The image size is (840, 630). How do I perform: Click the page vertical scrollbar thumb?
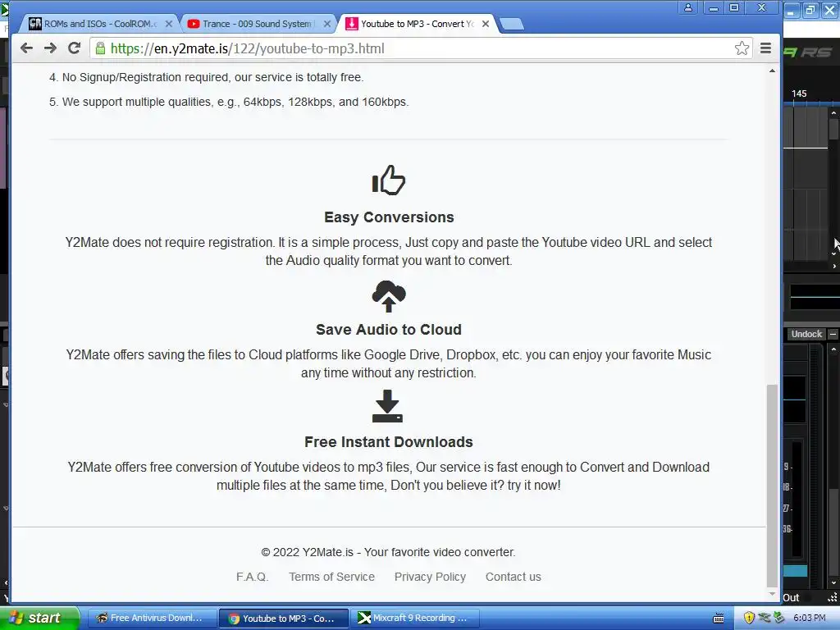tap(772, 486)
